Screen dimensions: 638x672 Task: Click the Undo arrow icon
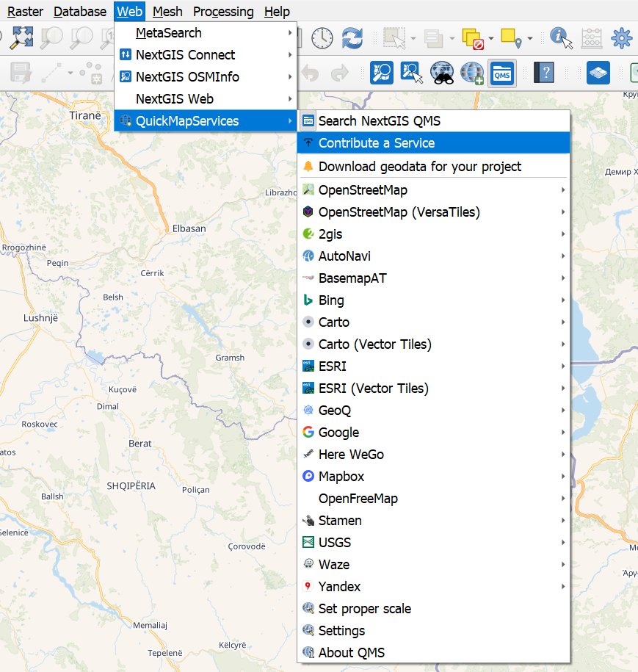[309, 73]
